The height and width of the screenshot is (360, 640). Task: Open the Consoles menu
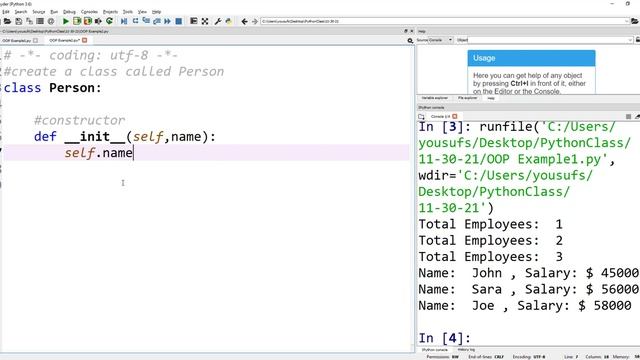click(89, 12)
